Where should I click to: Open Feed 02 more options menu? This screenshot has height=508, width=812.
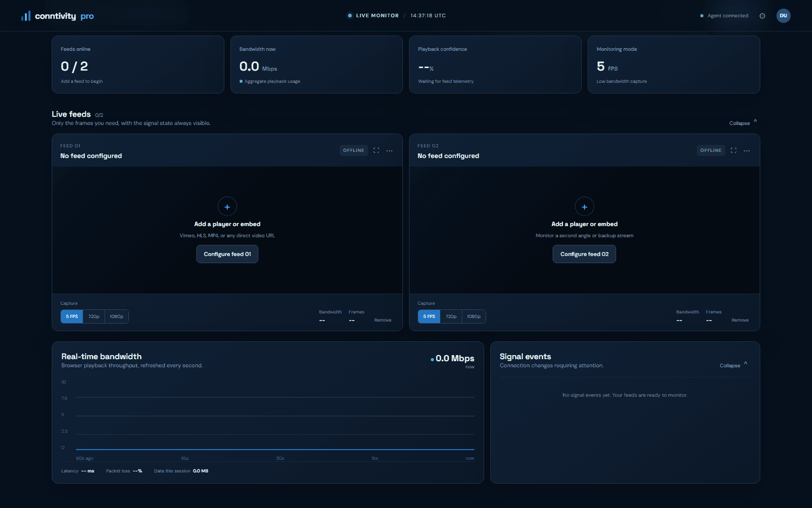coord(747,150)
